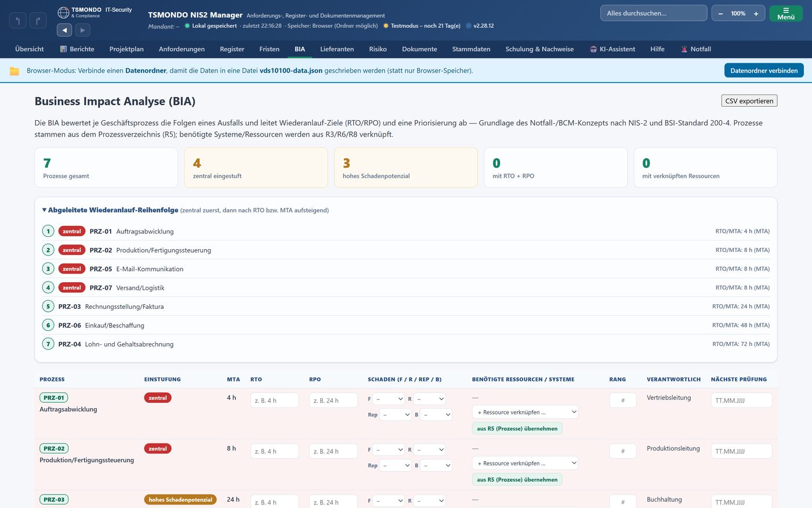Click the RTO field for Auftragsabwicklung
The image size is (812, 508).
274,401
